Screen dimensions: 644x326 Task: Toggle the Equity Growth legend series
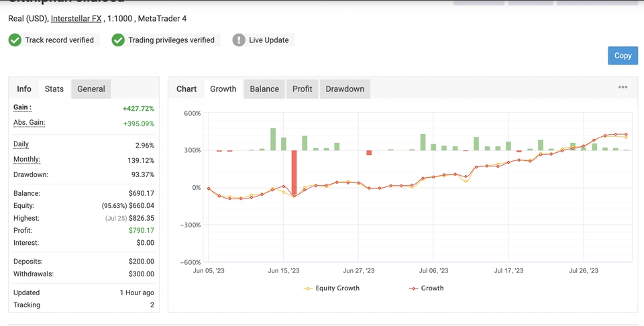coord(331,288)
